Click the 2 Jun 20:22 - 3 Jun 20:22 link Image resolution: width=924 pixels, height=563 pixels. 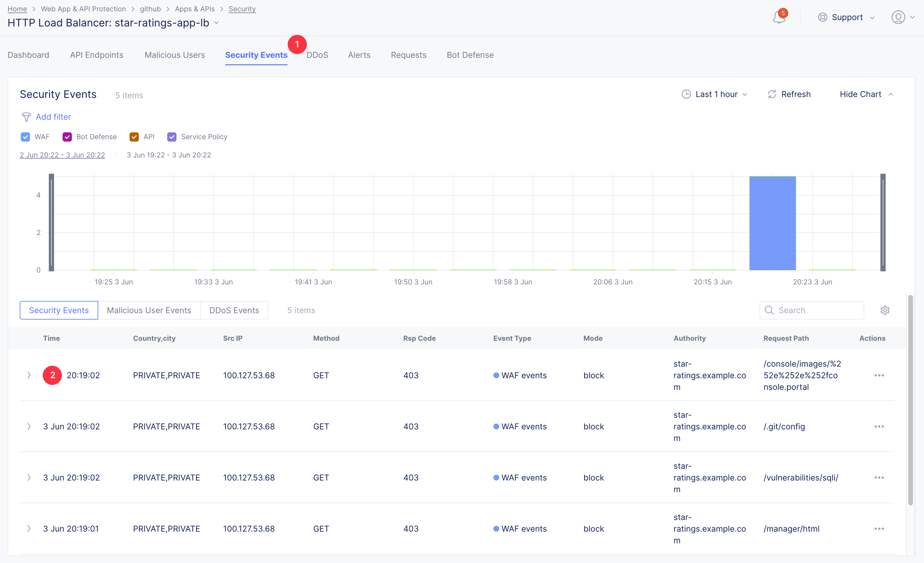[x=62, y=155]
